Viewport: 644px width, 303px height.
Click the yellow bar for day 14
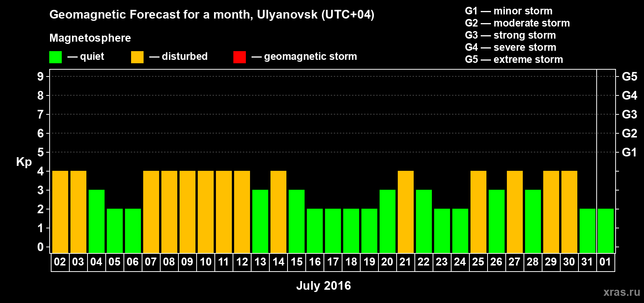(278, 212)
